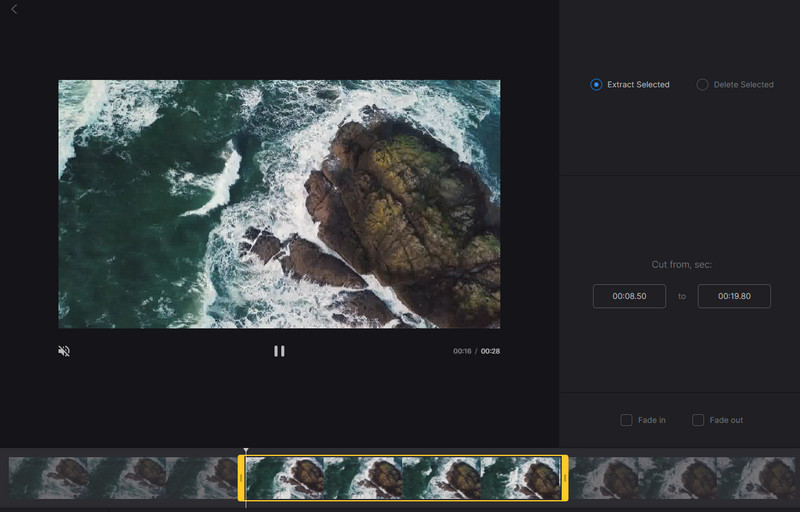Click the total duration 00:28 label
This screenshot has height=512, width=800.
pyautogui.click(x=490, y=351)
